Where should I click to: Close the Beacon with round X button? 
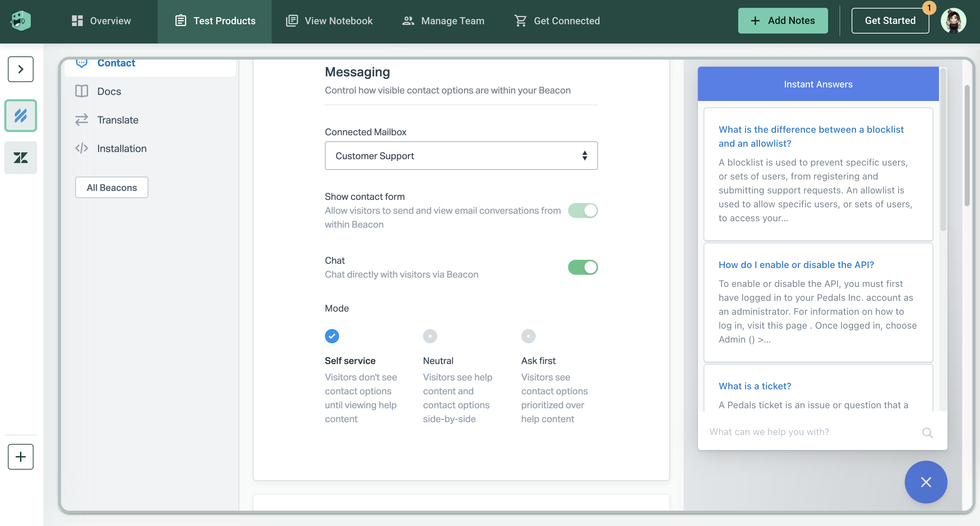point(925,482)
